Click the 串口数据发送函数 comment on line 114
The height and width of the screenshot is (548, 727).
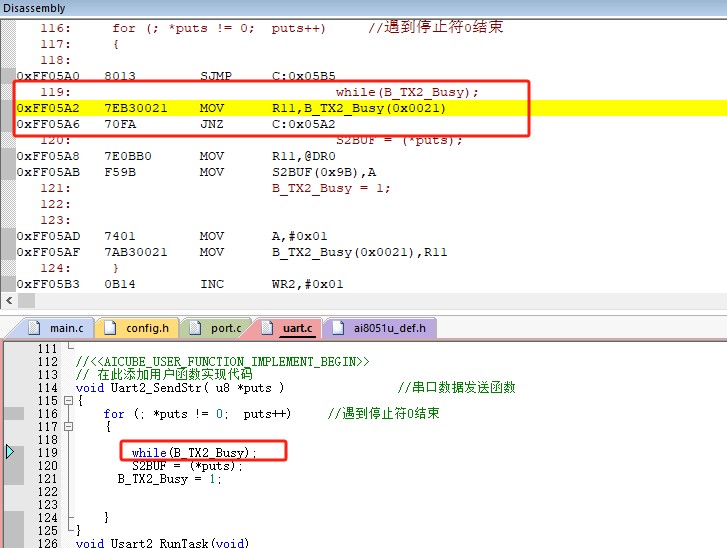[457, 387]
